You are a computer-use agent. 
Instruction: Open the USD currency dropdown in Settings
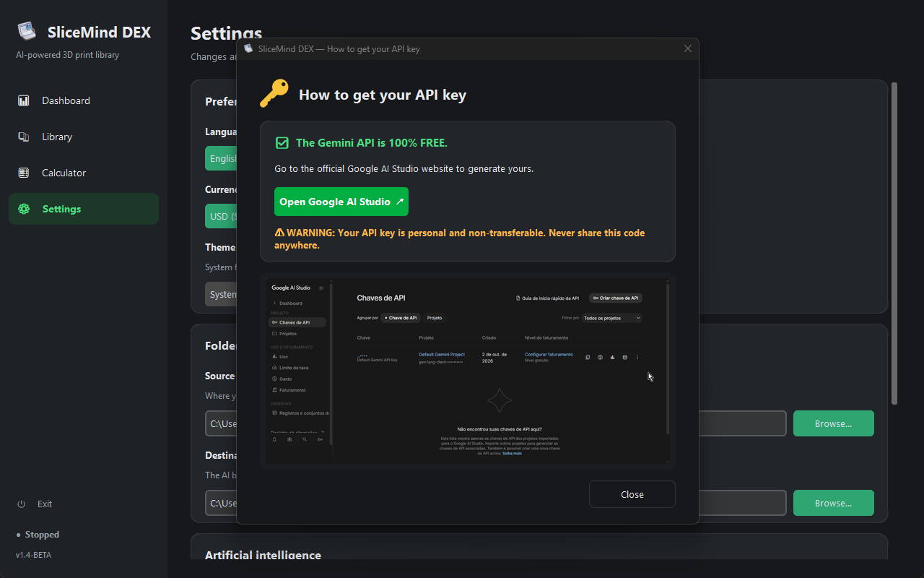pyautogui.click(x=221, y=216)
